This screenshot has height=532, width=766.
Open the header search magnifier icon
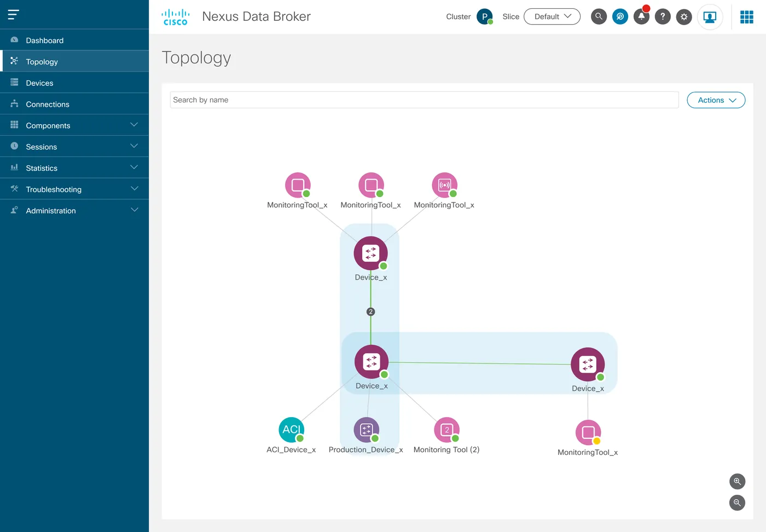[599, 16]
